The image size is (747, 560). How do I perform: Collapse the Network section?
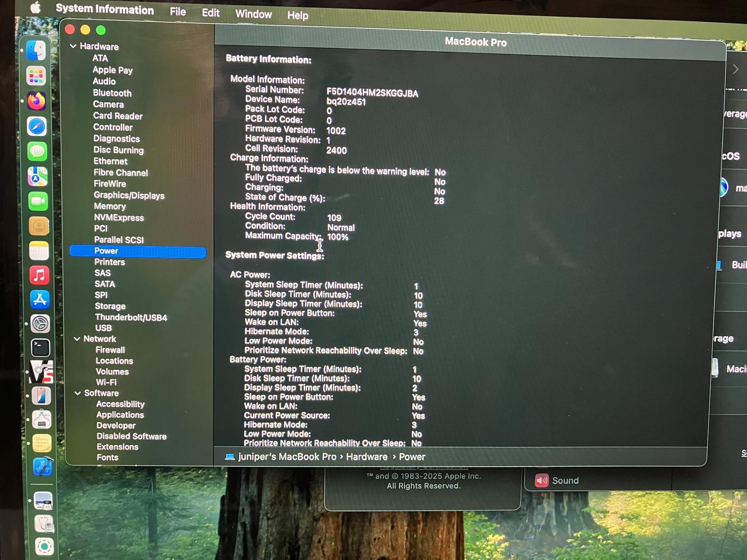[77, 339]
